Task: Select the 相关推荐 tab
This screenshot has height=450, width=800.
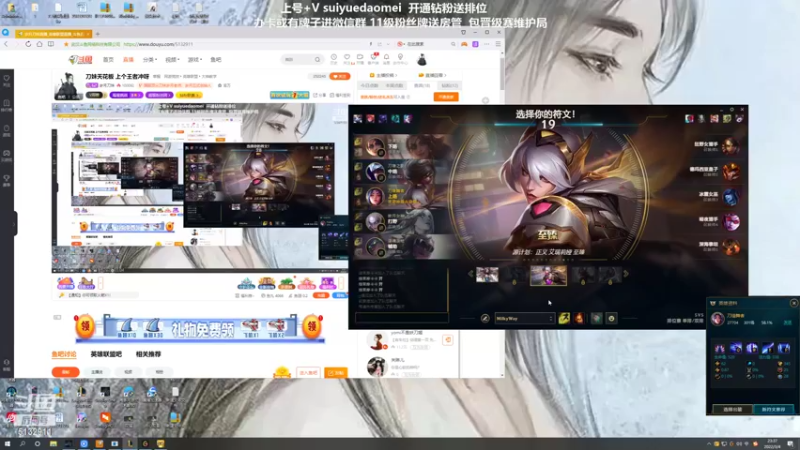Action: pyautogui.click(x=148, y=354)
